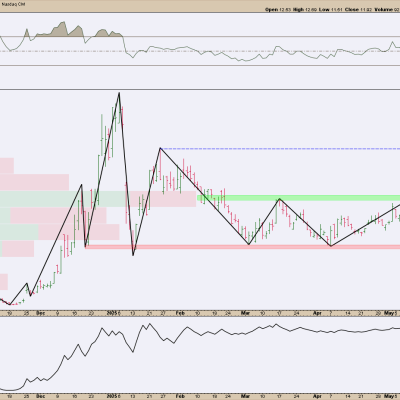Click the dashed midline in the top oscillator panel
This screenshot has height=400, width=400.
(200, 51)
